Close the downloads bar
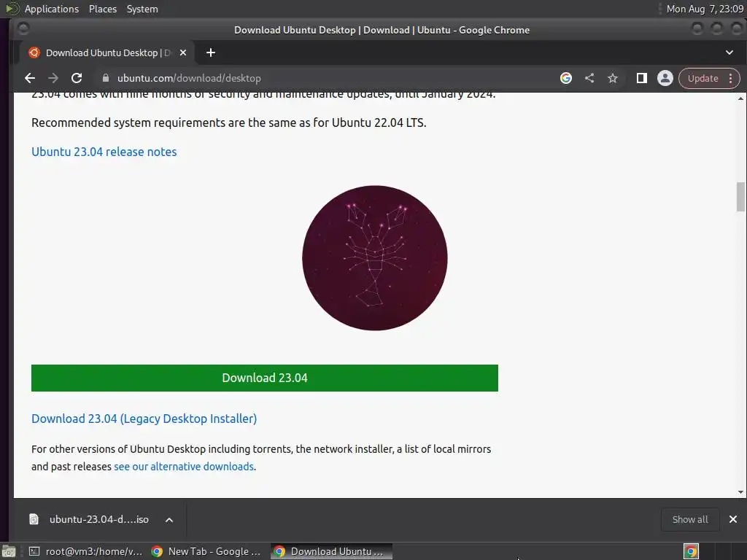747x560 pixels. click(733, 519)
